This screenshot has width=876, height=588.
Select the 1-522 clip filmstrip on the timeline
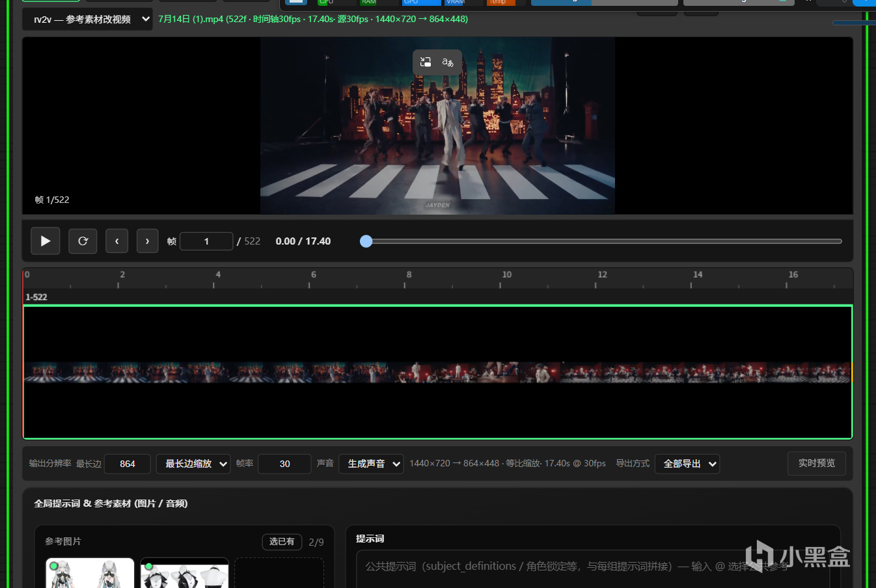pos(437,373)
